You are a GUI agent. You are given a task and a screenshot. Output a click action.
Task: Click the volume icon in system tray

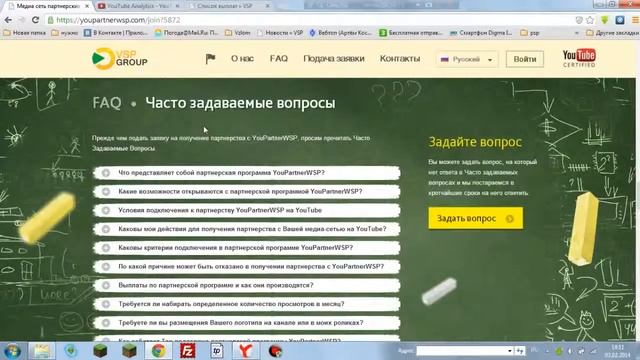tap(569, 351)
